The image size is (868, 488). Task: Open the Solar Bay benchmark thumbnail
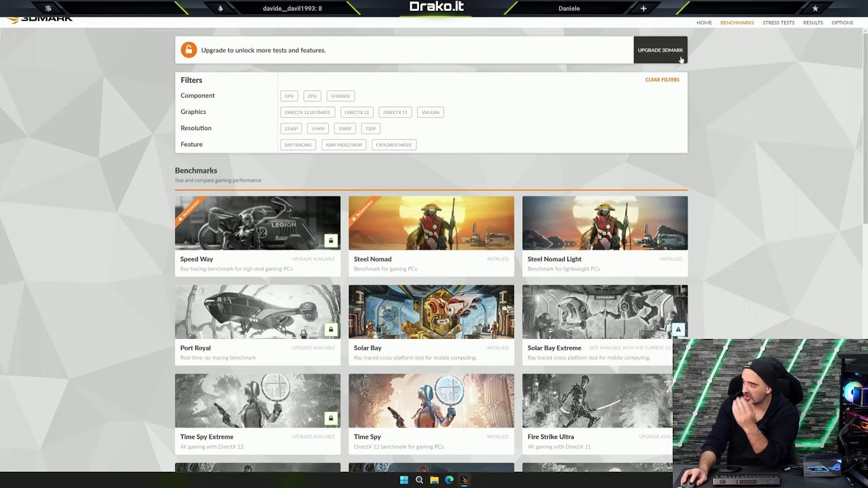click(x=431, y=312)
